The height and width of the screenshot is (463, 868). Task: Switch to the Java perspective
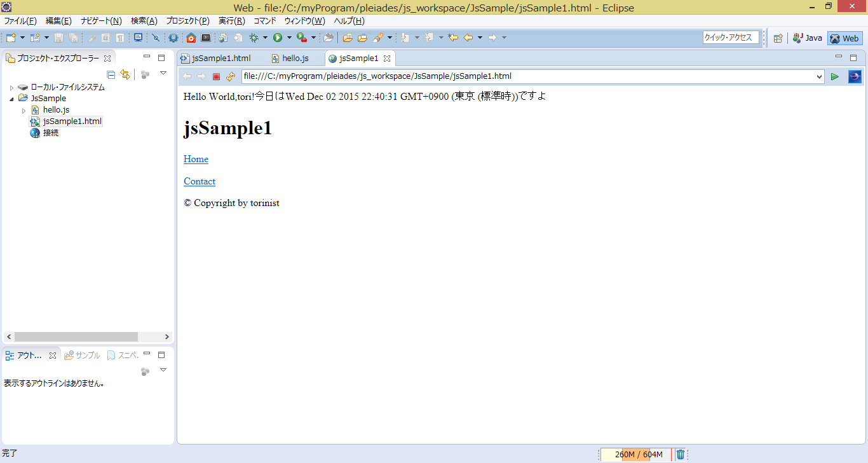807,38
